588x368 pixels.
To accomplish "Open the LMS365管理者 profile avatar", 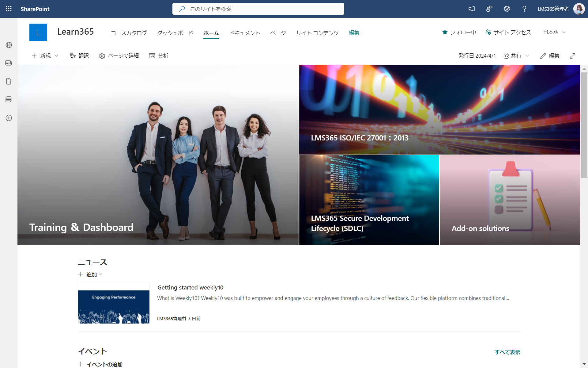I will point(579,9).
